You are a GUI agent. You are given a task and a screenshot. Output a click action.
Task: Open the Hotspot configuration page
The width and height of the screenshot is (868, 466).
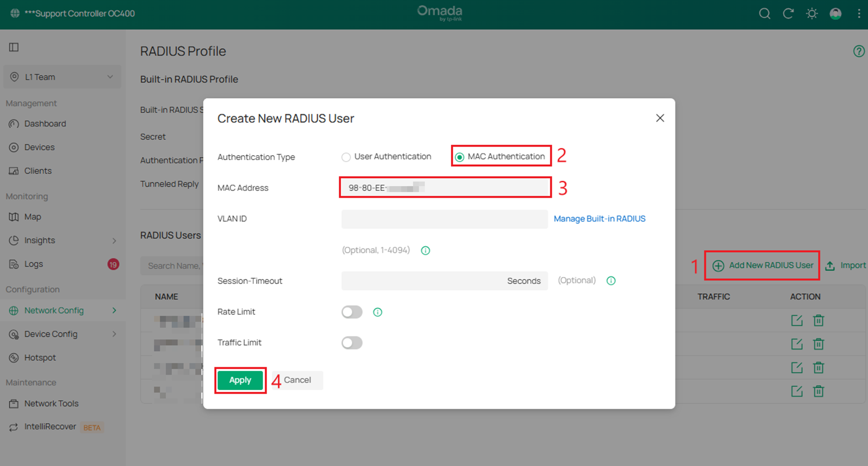pos(40,357)
